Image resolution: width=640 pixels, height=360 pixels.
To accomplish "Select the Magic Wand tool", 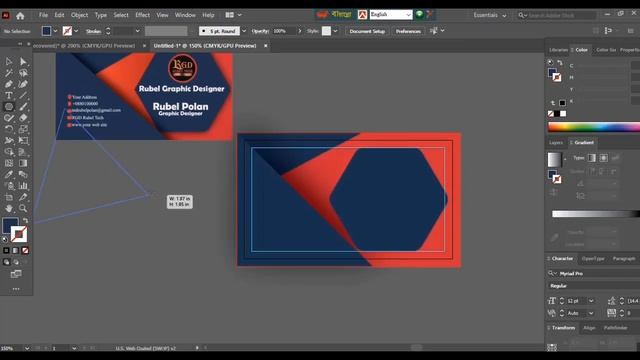I will pos(9,73).
